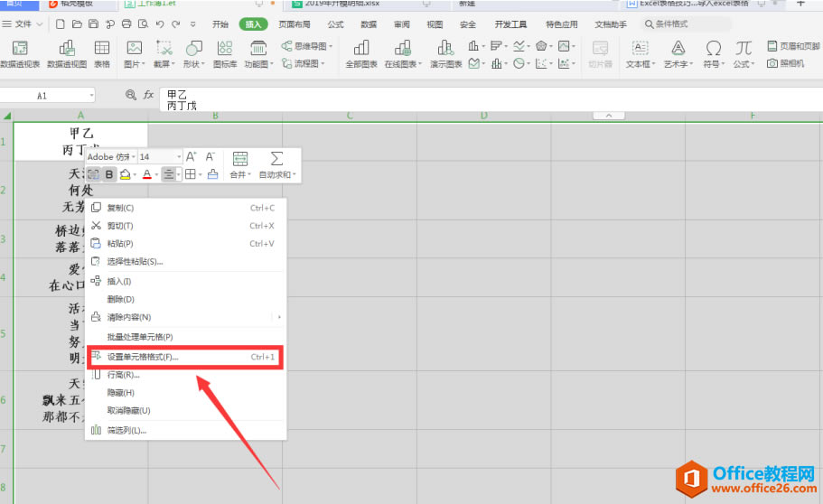823x504 pixels.
Task: Toggle center alignment in the mini toolbar
Action: (168, 174)
